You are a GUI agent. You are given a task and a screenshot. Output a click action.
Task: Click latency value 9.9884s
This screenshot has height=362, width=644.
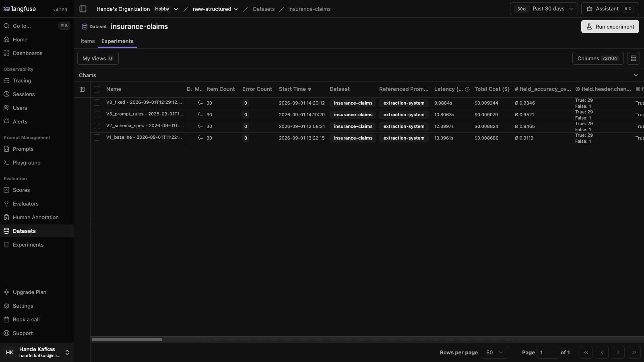(443, 103)
